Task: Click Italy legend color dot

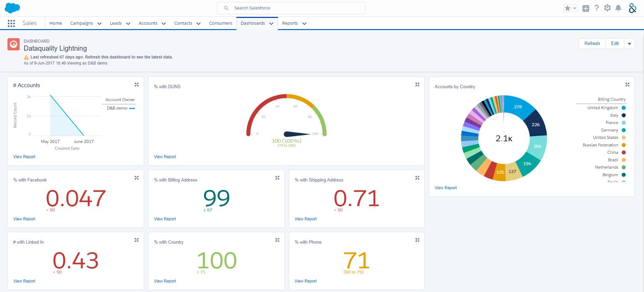Action: coord(624,115)
